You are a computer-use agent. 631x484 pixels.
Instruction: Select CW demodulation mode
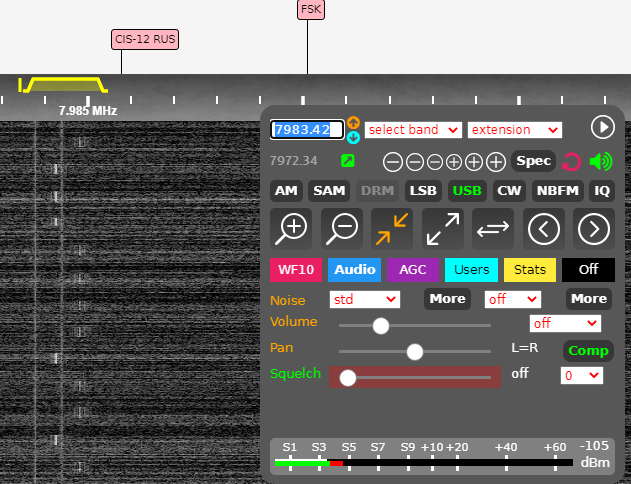pos(509,191)
